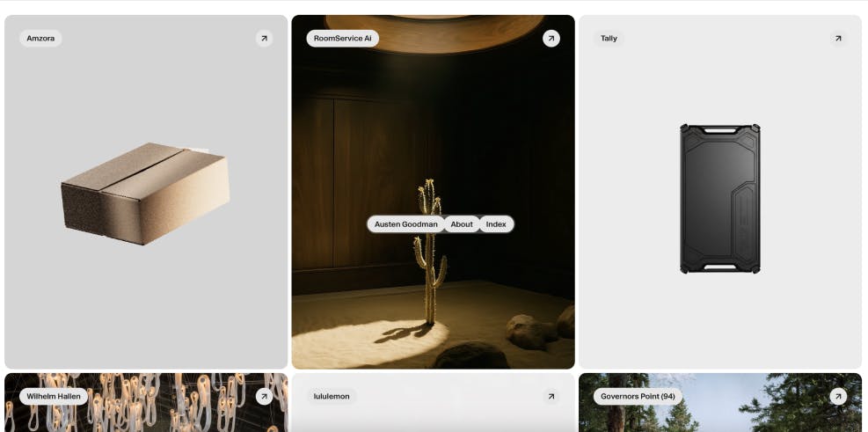Click the Wilhelm Hallen label

pyautogui.click(x=54, y=396)
